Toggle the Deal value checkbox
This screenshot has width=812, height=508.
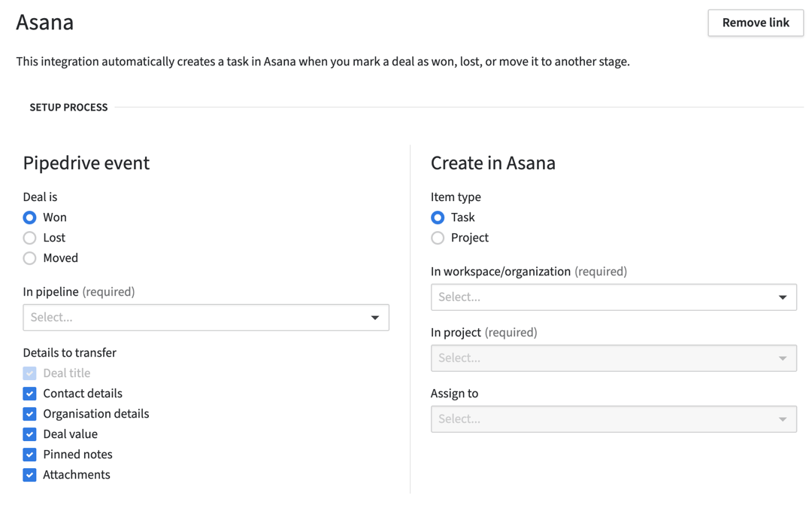pyautogui.click(x=29, y=433)
